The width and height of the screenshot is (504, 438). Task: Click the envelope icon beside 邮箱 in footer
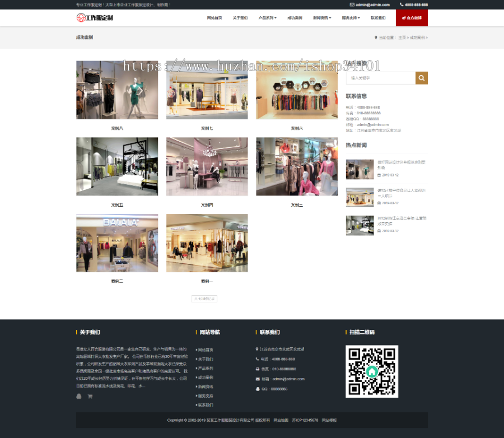pos(256,379)
